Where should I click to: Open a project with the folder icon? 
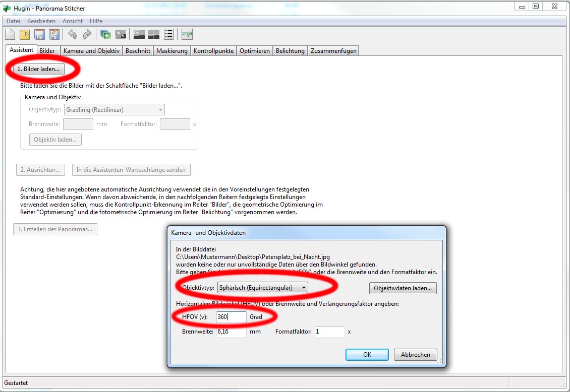(25, 34)
